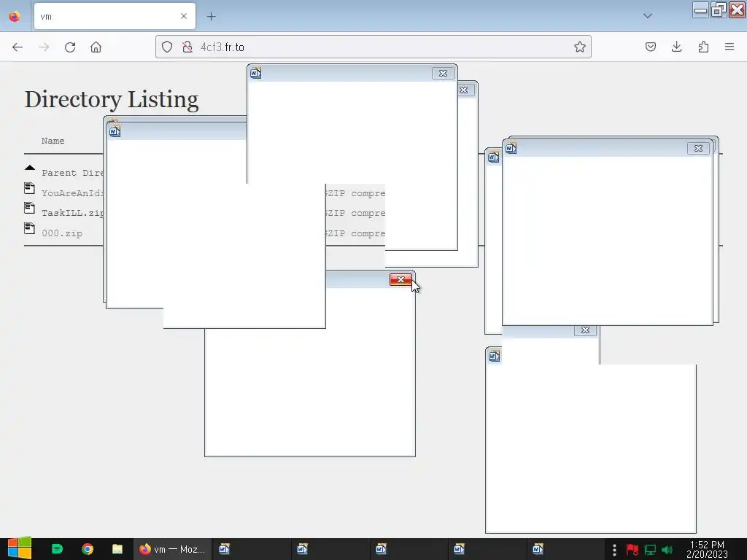The height and width of the screenshot is (560, 747).
Task: Open the Firefox downloads panel
Action: [676, 47]
